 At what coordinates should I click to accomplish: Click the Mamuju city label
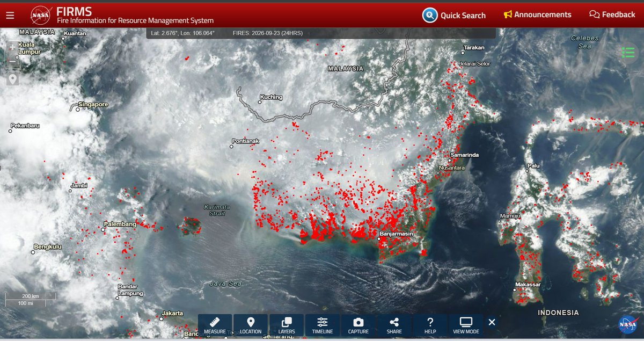[x=511, y=216]
